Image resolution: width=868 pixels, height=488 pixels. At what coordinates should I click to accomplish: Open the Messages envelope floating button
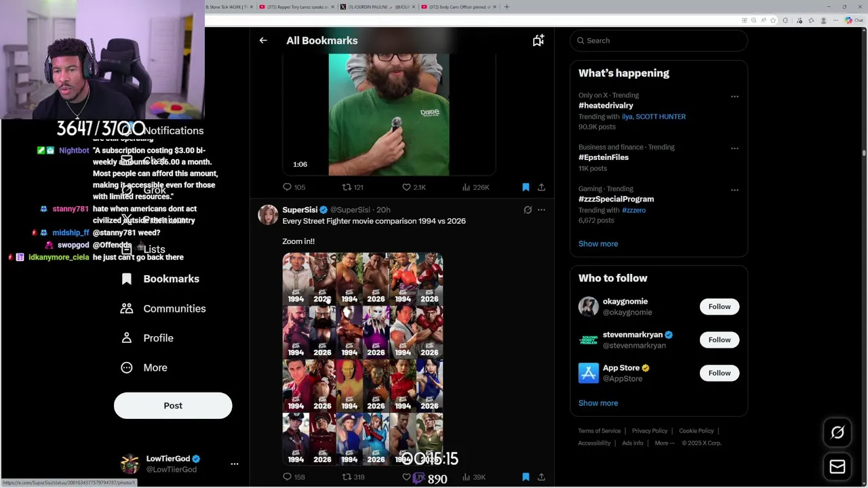tap(837, 466)
